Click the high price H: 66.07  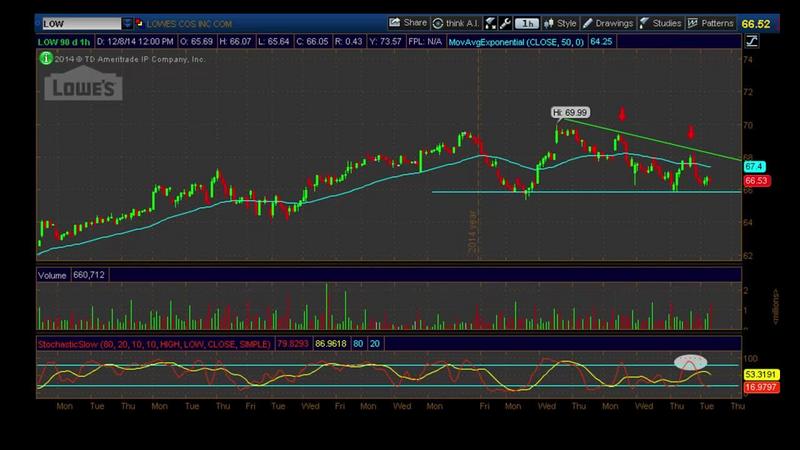(x=235, y=42)
